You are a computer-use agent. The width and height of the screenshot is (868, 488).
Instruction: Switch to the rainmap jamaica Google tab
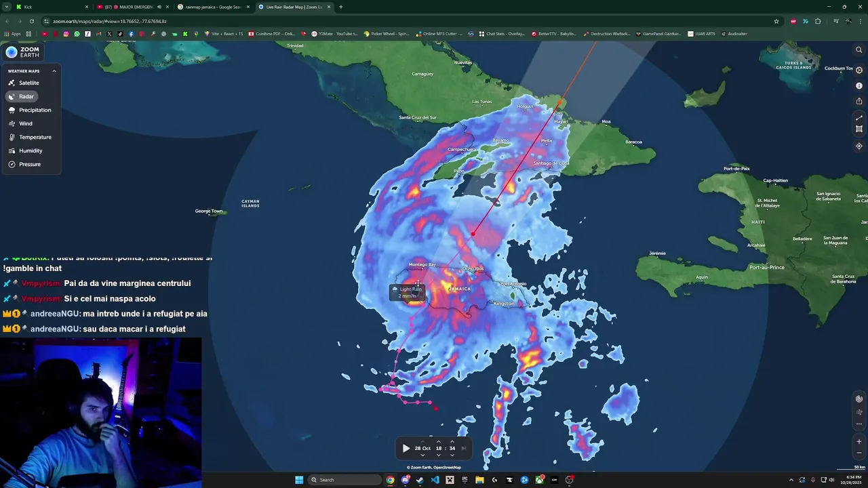(x=214, y=7)
